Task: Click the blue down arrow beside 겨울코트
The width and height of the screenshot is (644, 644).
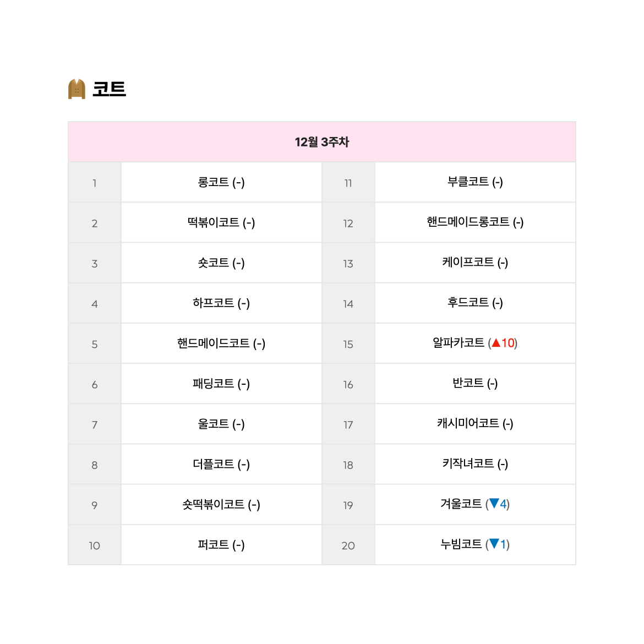Action: 494,504
